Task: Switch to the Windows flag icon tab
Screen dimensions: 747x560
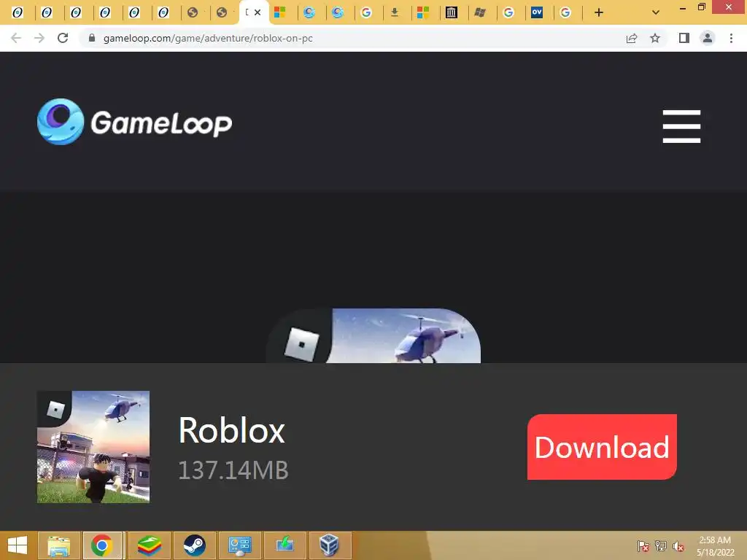Action: [480, 12]
